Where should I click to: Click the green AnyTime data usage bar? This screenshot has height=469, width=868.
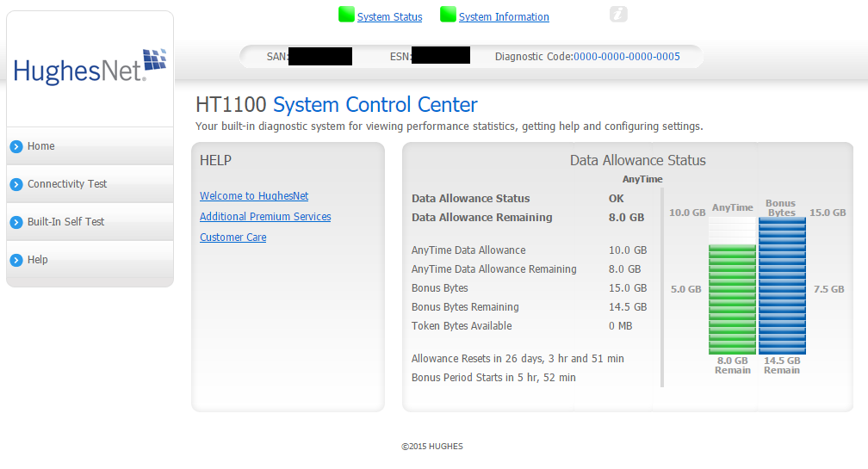click(732, 299)
